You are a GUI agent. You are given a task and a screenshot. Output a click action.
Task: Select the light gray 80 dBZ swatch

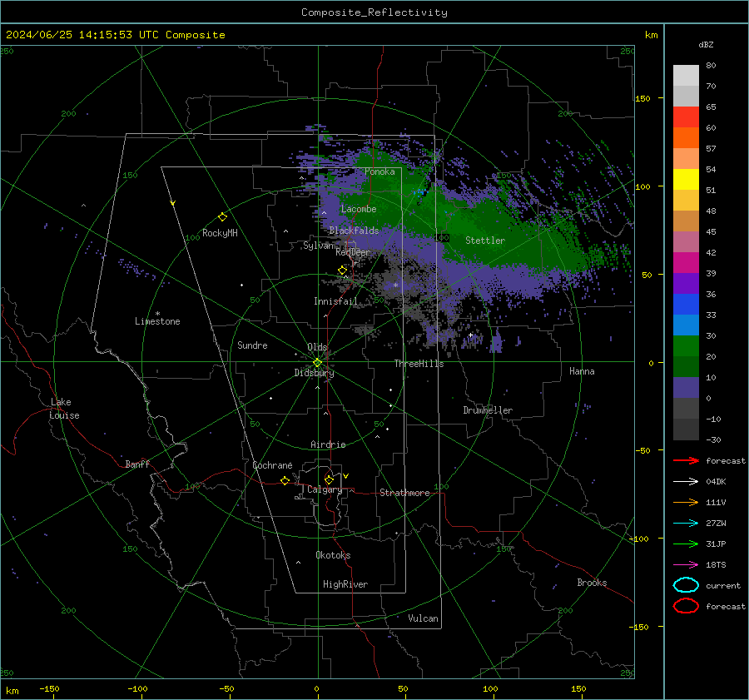pos(686,76)
